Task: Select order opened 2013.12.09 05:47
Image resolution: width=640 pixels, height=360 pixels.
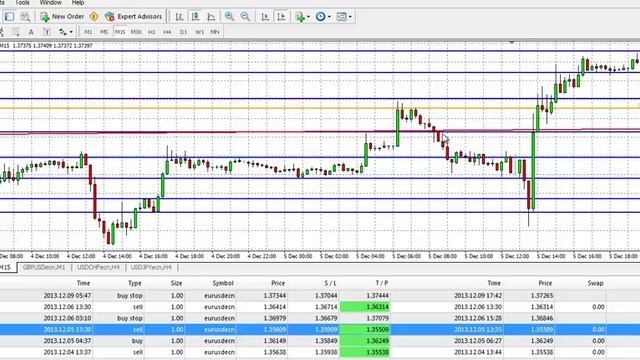Action: 320,296
